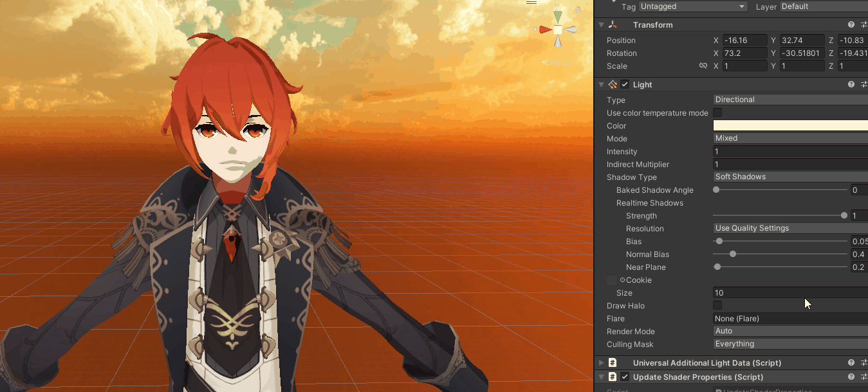This screenshot has height=392, width=868.
Task: Click the Flare field showing None (Flare)
Action: tap(790, 318)
